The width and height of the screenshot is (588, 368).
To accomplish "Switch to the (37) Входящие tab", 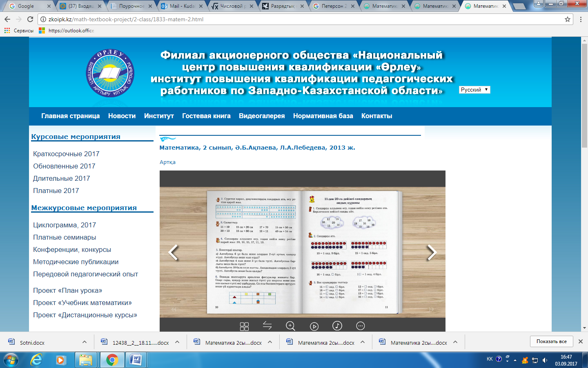I will point(80,6).
